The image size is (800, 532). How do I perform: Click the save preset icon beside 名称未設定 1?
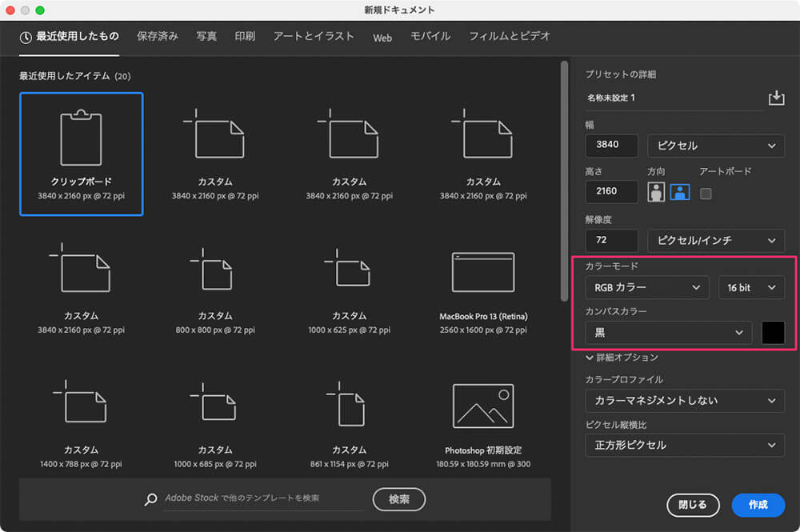point(776,98)
